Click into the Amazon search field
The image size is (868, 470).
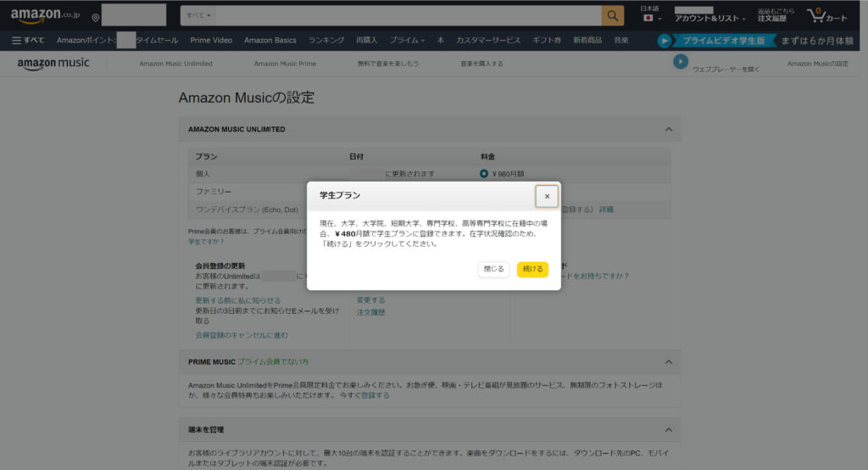[409, 15]
